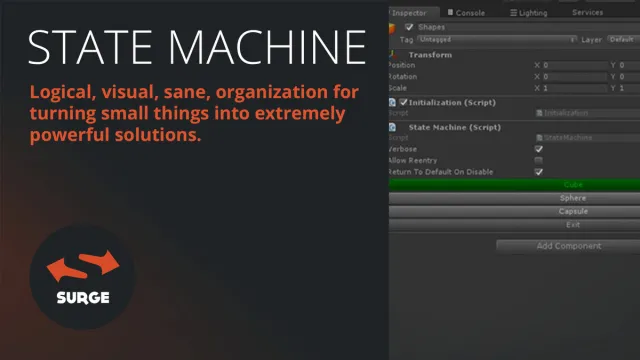Uncheck the Verbose checkbox
The width and height of the screenshot is (640, 360).
click(x=539, y=149)
